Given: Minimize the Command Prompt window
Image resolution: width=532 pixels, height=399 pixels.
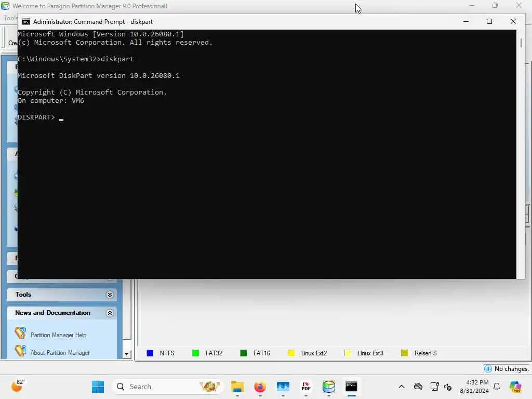Looking at the screenshot, I should click(x=466, y=21).
